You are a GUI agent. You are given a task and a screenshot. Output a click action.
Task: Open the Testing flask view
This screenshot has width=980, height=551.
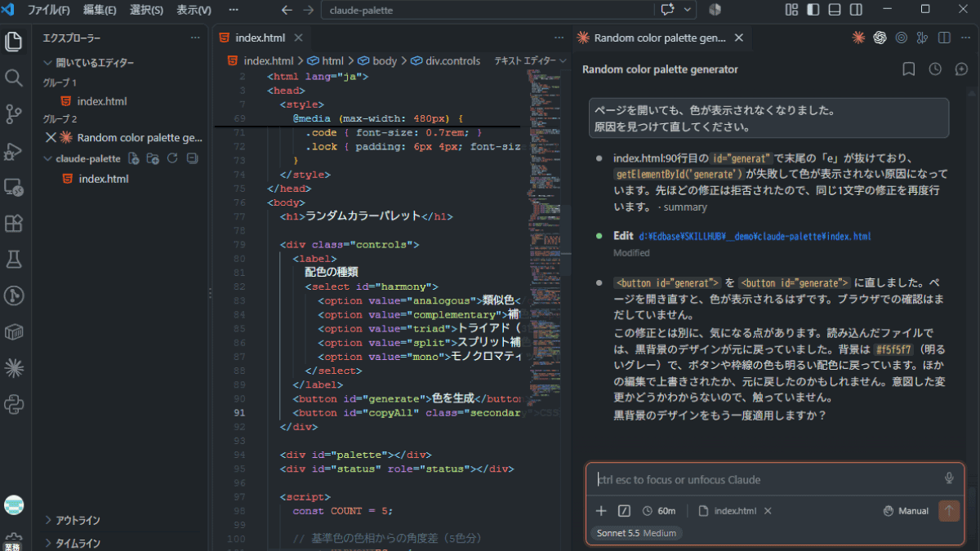[14, 260]
